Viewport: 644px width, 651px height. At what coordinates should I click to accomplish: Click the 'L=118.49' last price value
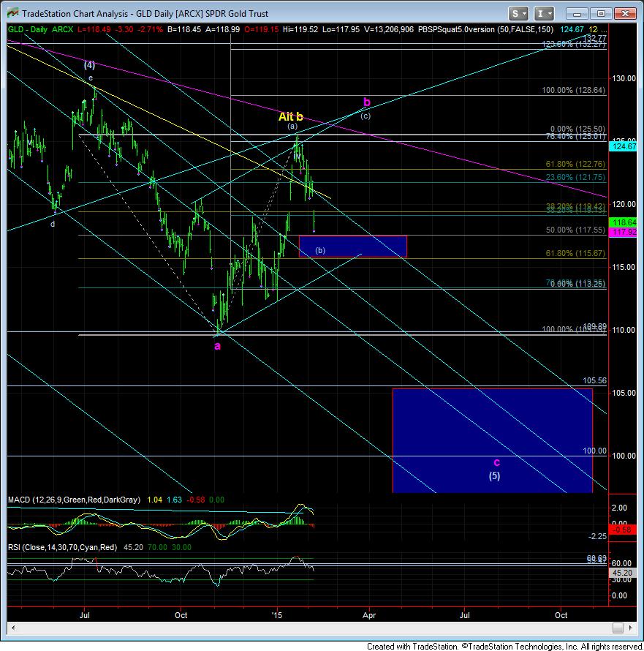click(94, 29)
